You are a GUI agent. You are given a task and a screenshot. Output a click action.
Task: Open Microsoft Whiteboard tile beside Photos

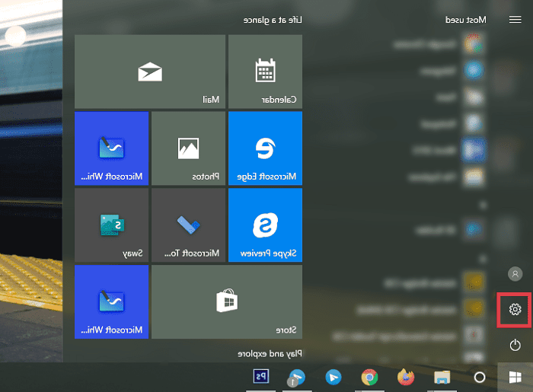coord(111,148)
